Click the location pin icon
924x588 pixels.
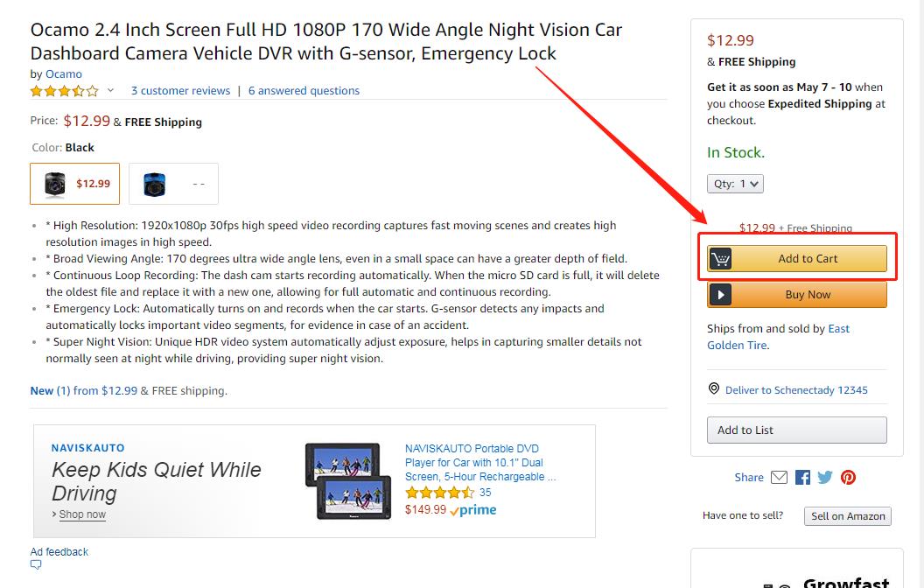[714, 389]
